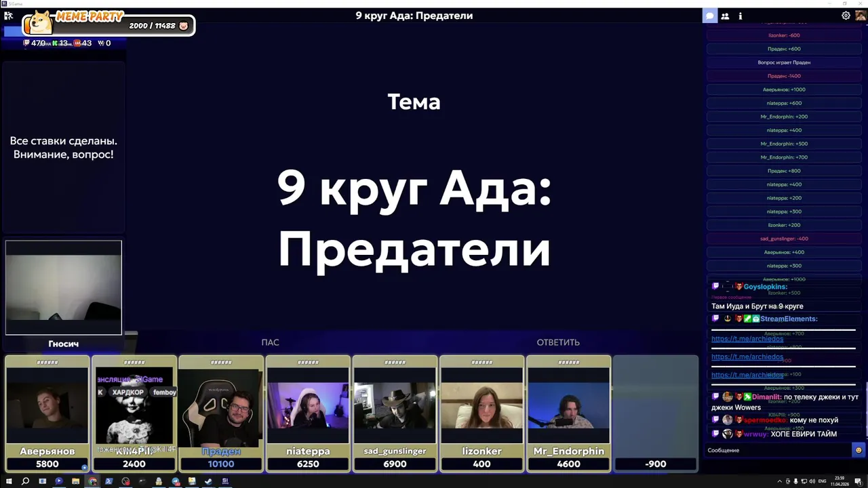868x488 pixels.
Task: Click the Meme Party doge overlay icon
Action: [38, 24]
